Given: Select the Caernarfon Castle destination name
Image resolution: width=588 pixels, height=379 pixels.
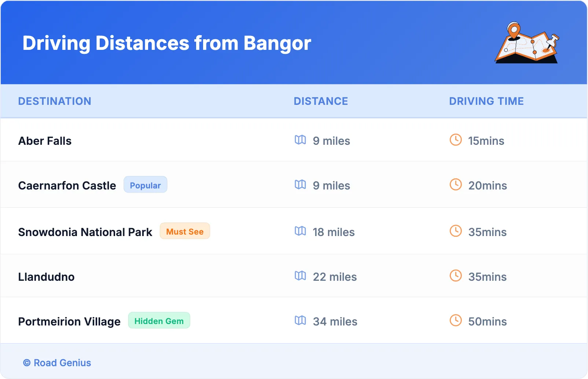Looking at the screenshot, I should coord(67,186).
